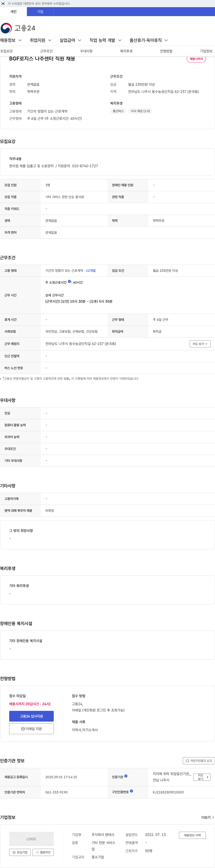Click the contact number 010-8740-1727 text
Image resolution: width=215 pixels, height=868 pixels.
coord(85,166)
